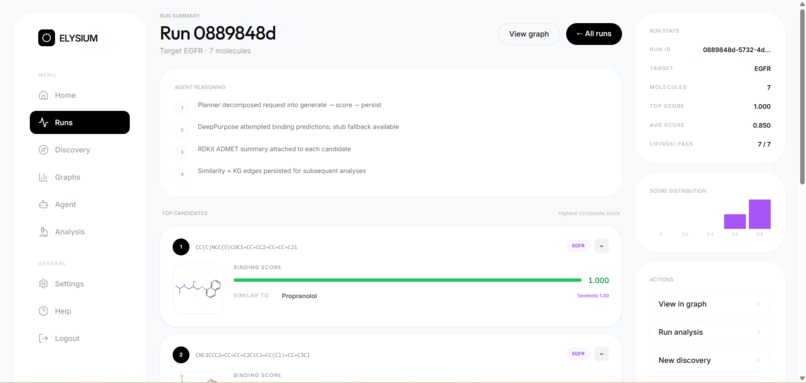The width and height of the screenshot is (806, 383).
Task: Click EGFR tag on candidate 1
Action: pos(578,246)
